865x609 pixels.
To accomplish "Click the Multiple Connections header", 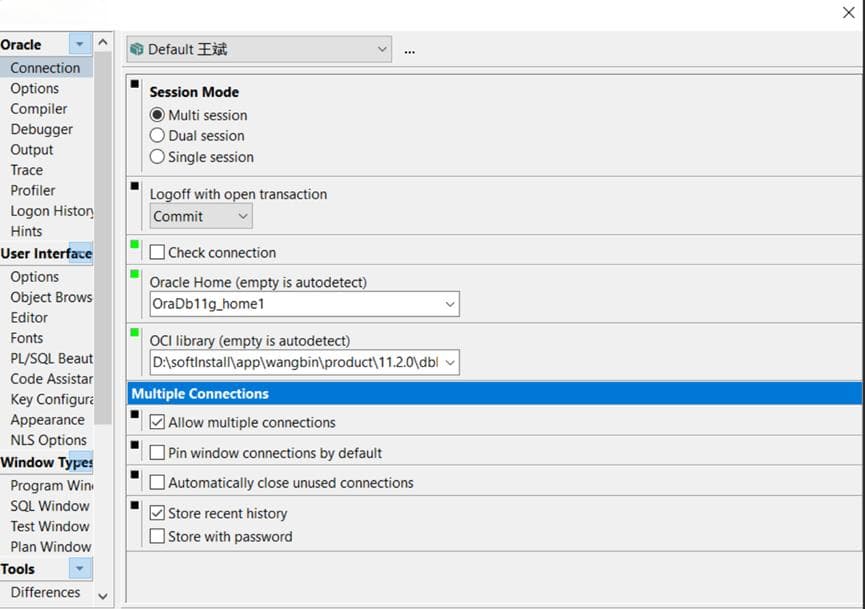I will click(494, 393).
